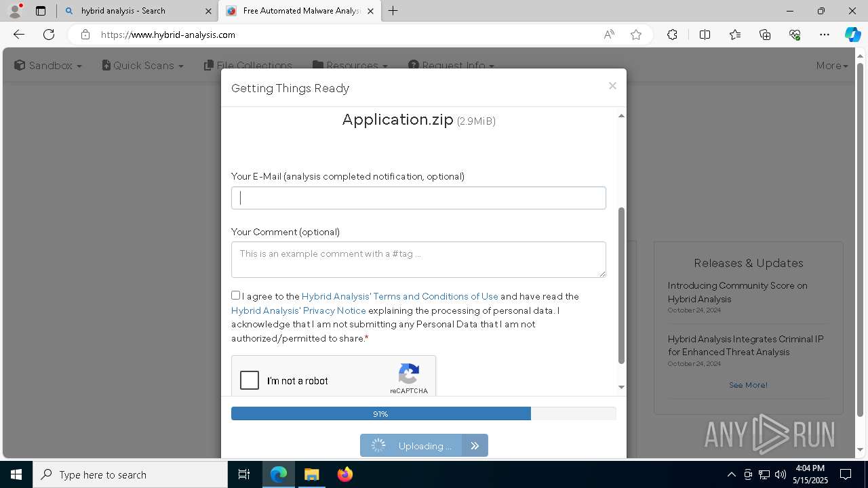Click the dialog vertical scrollbar thumb
This screenshot has width=868, height=488.
tap(621, 285)
